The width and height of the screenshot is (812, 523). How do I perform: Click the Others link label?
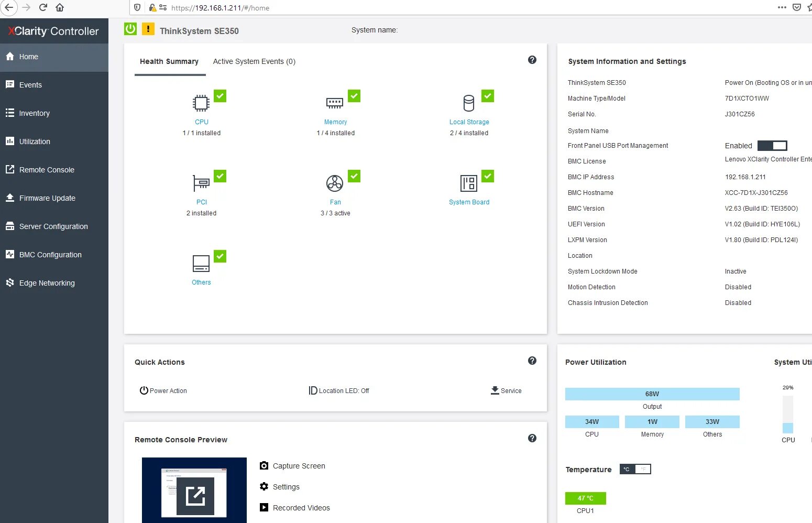pos(201,282)
